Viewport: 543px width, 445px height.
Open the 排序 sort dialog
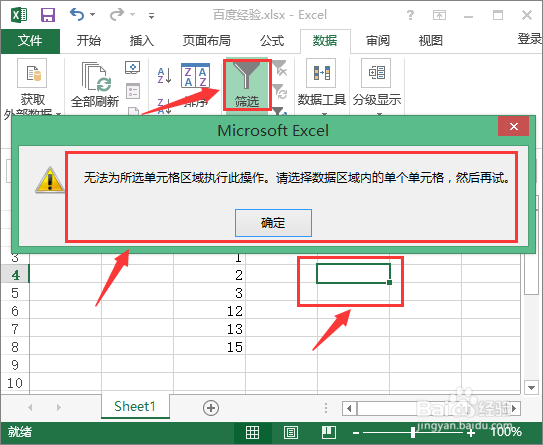pyautogui.click(x=196, y=85)
